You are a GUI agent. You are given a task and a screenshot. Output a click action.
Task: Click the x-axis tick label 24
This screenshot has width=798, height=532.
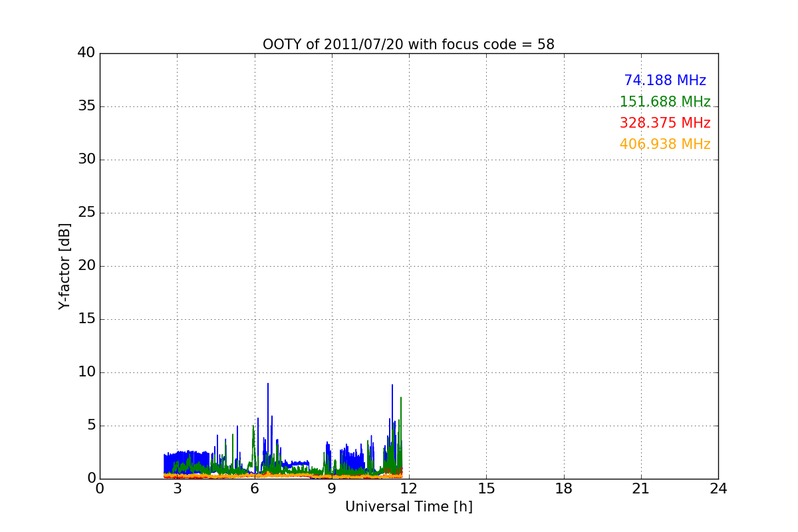(718, 488)
